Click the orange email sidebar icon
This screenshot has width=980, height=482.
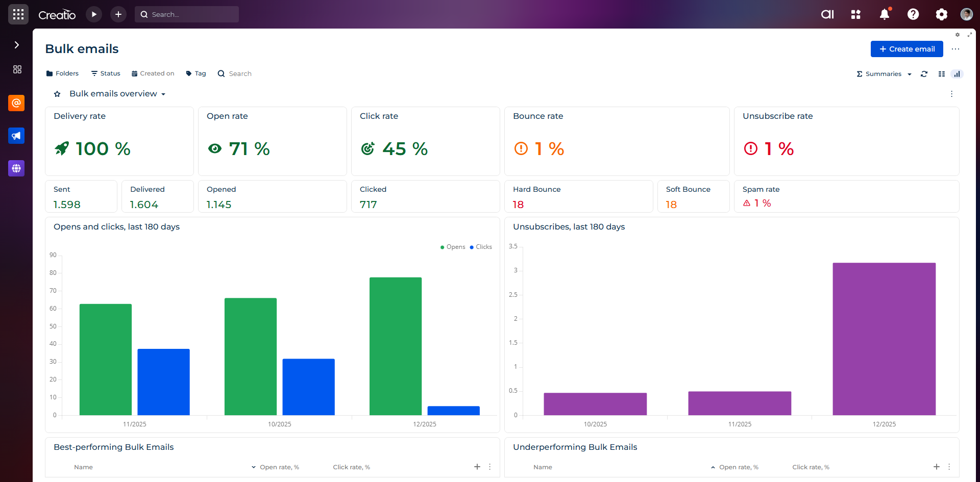(16, 103)
